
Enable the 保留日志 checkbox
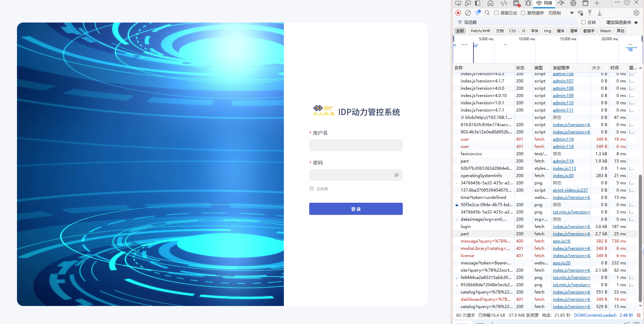[x=496, y=13]
